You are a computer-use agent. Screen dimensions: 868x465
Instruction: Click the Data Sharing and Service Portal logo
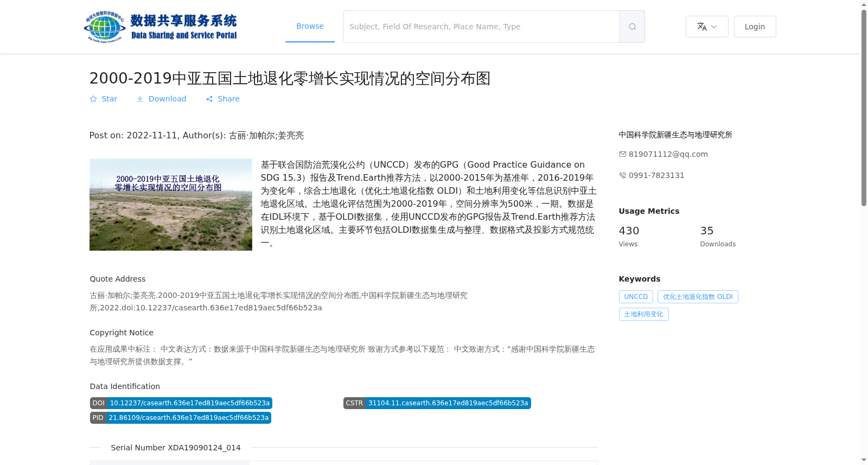coord(161,27)
